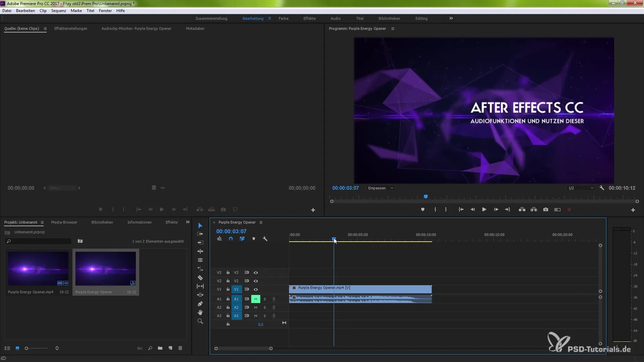Viewport: 644px width, 362px height.
Task: Select the Track Select Forward tool
Action: [x=200, y=234]
